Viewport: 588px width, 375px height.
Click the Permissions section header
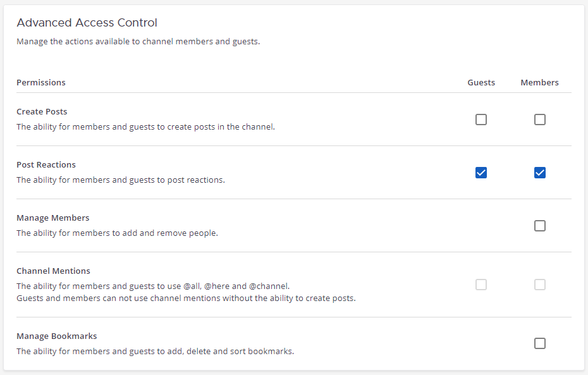[40, 82]
